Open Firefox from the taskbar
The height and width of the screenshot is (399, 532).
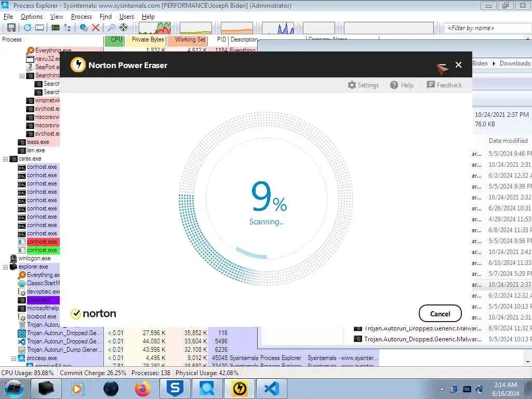142,389
